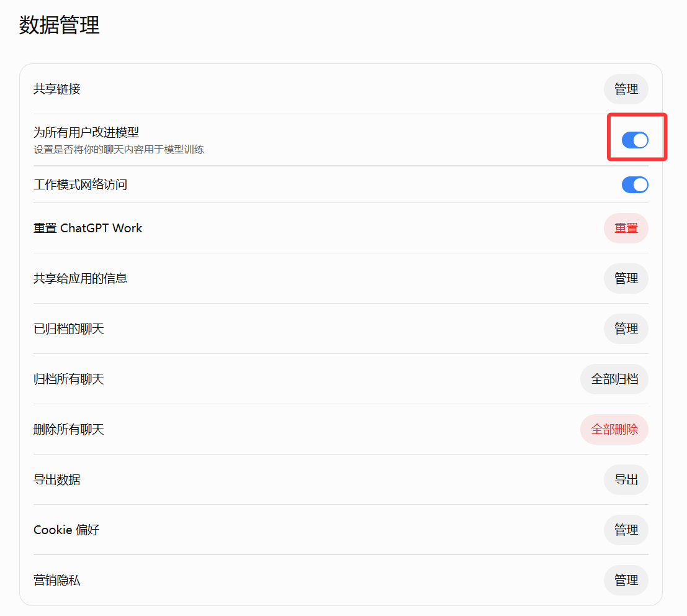Click 工作模式网络访问 label
This screenshot has width=687, height=616.
click(80, 184)
